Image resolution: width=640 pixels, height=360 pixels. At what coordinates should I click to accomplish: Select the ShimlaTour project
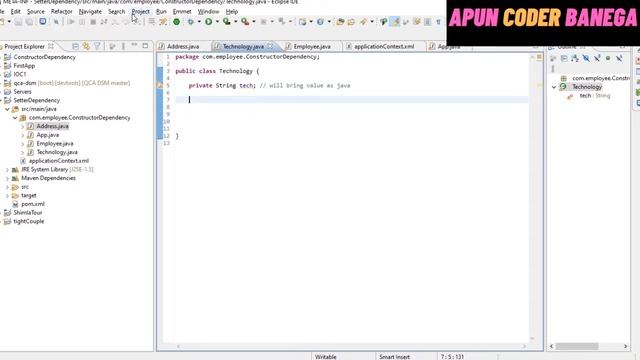coord(28,213)
